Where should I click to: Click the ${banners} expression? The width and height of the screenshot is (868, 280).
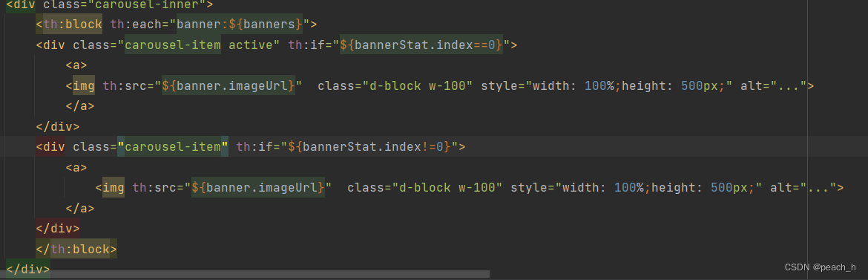click(266, 24)
